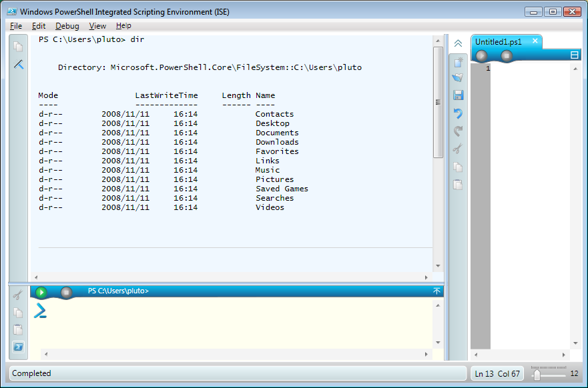
Task: Cut text using command pane scissors icon
Action: click(17, 295)
